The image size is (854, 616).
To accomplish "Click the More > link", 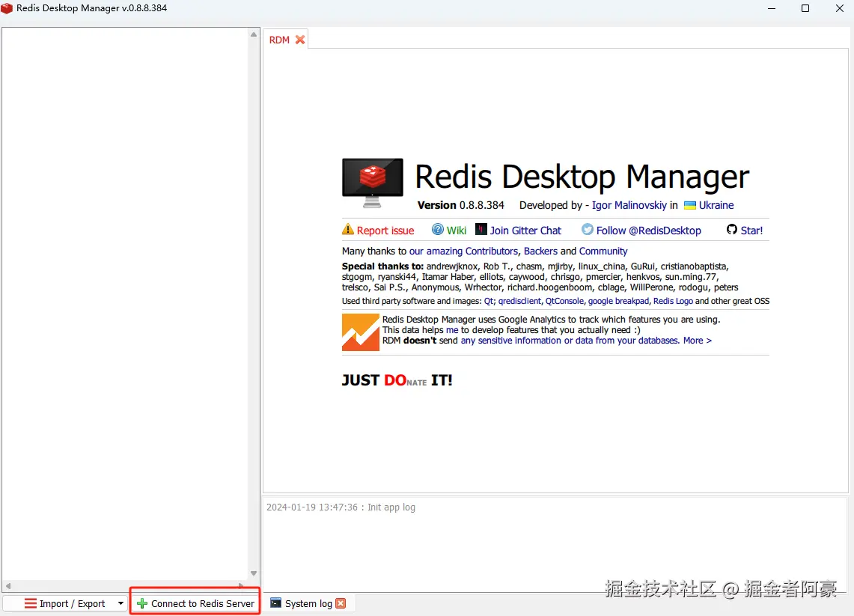I will (x=697, y=341).
